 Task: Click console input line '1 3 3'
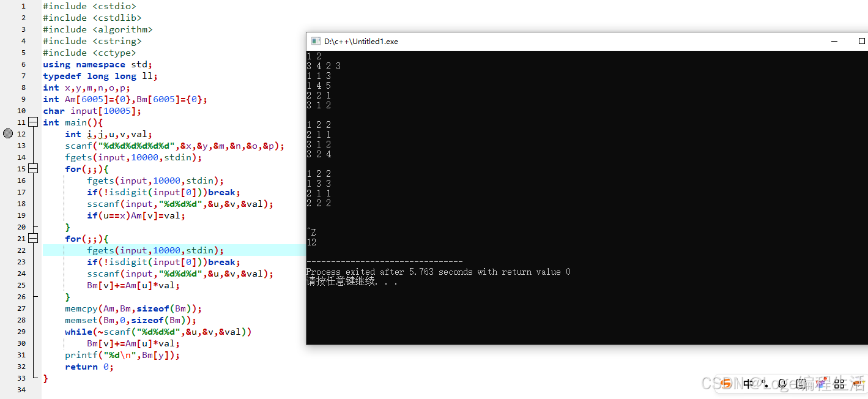(319, 184)
